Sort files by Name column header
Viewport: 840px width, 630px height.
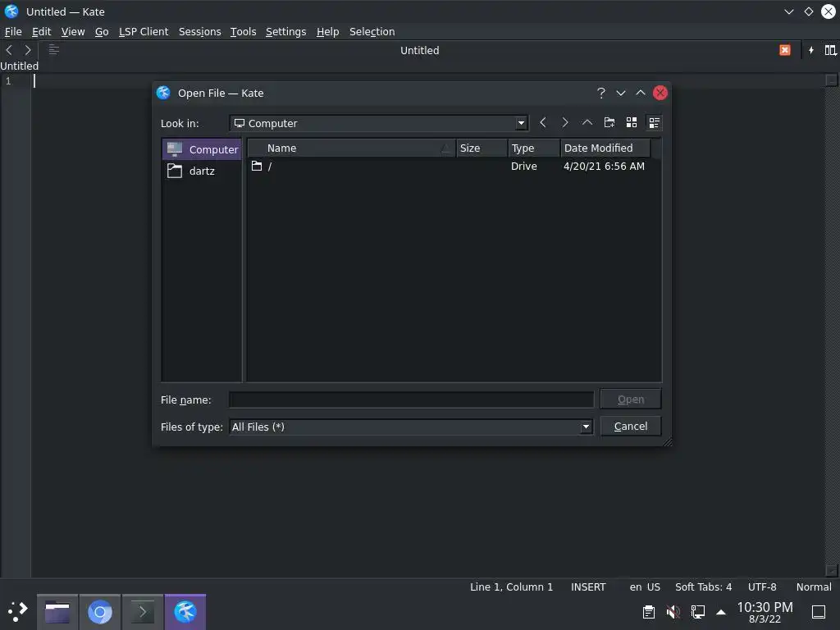[x=352, y=148]
